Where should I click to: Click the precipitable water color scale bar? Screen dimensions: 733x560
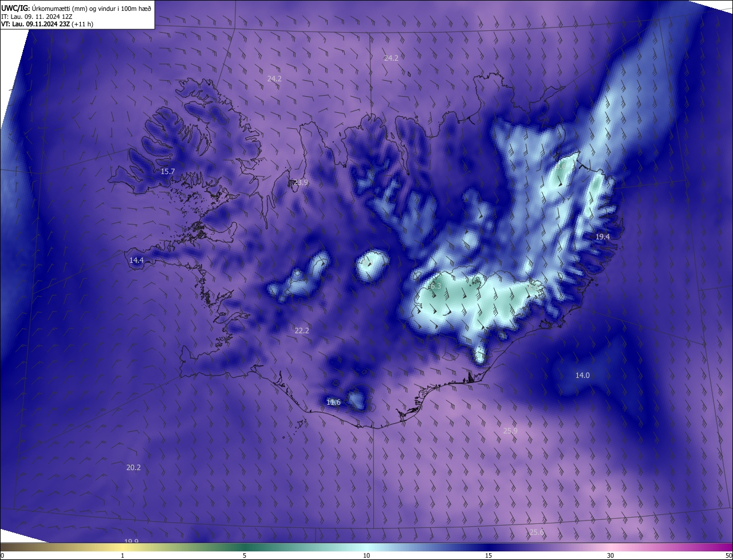tap(366, 547)
